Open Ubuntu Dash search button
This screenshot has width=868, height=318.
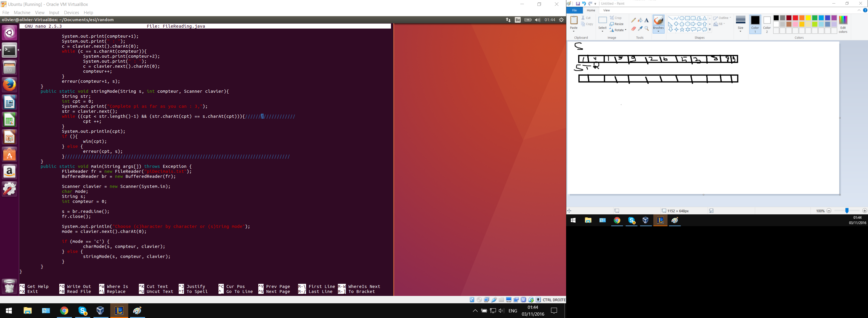click(9, 33)
